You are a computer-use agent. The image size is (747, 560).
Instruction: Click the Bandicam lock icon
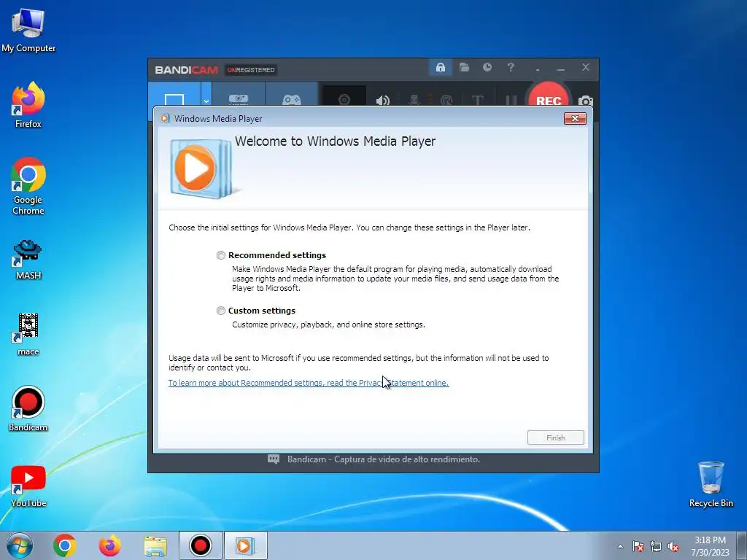click(x=440, y=68)
